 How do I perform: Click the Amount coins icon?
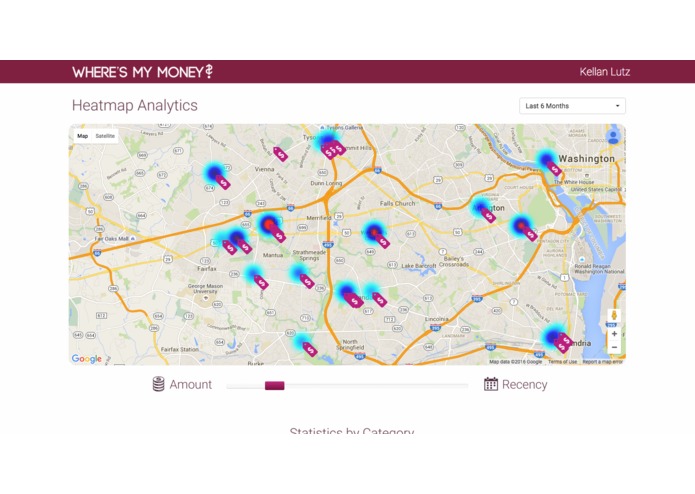tap(158, 384)
